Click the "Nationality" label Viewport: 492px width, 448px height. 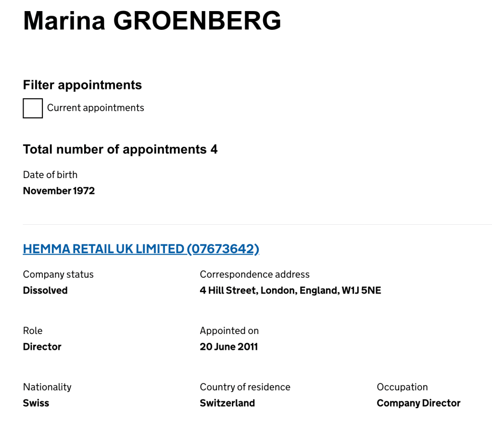tap(47, 387)
